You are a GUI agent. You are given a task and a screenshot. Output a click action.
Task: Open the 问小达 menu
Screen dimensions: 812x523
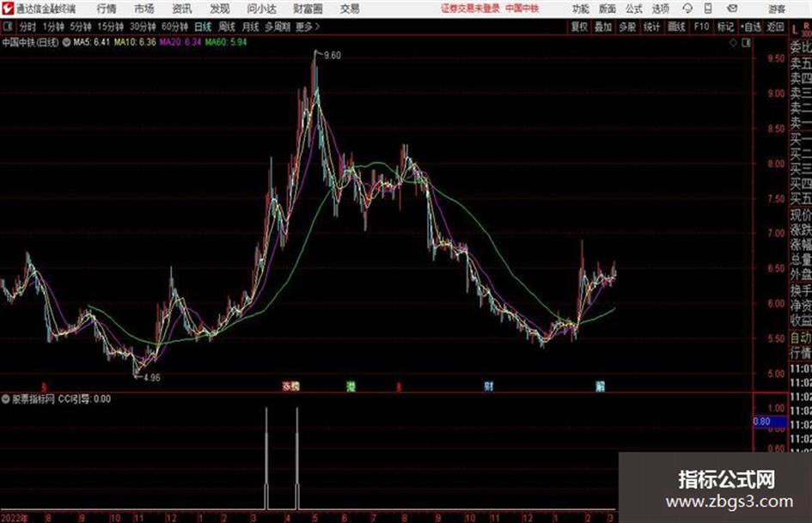(261, 9)
